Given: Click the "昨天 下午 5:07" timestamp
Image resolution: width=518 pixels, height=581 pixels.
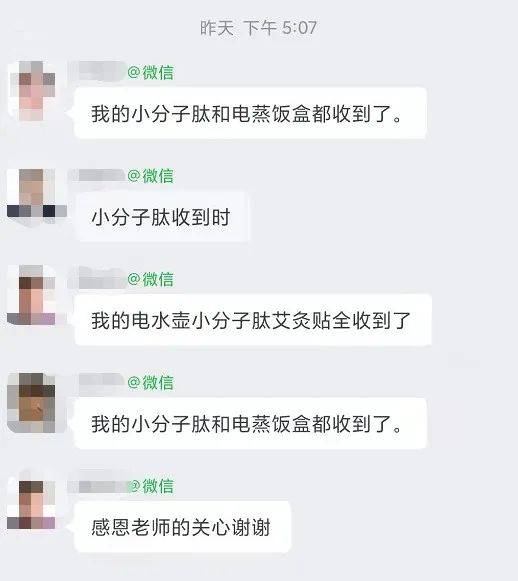Looking at the screenshot, I should pos(259,28).
